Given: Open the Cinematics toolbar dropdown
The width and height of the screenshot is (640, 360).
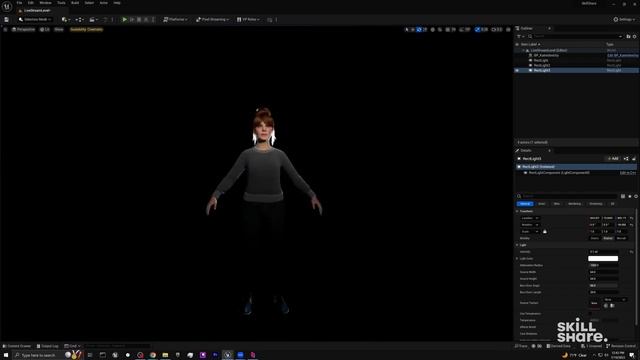Looking at the screenshot, I should pyautogui.click(x=93, y=20).
